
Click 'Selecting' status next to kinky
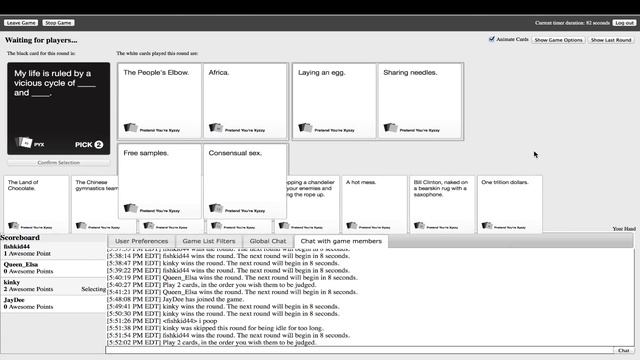tap(93, 289)
